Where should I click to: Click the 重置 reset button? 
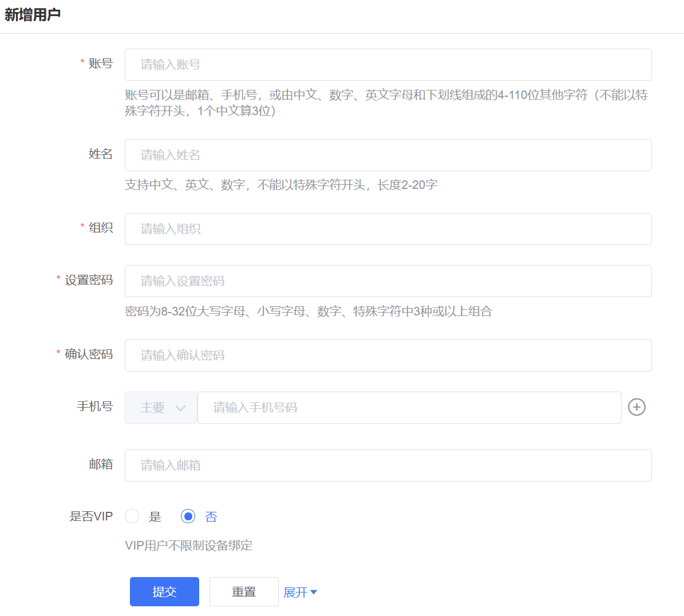coord(244,591)
